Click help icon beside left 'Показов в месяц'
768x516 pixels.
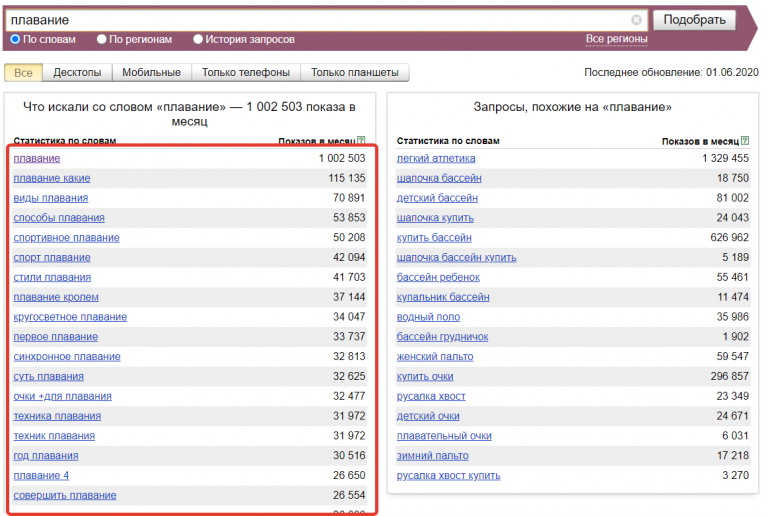click(x=361, y=141)
